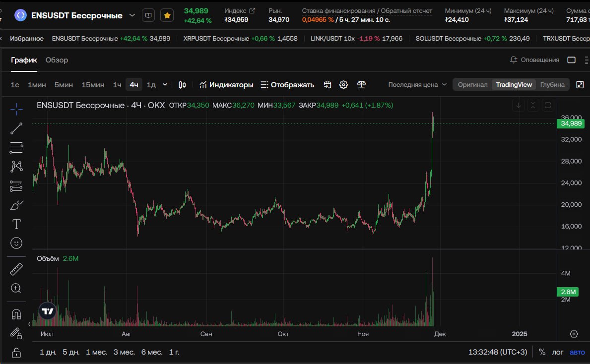This screenshot has width=590, height=364.
Task: Switch to Оригинал chart view
Action: point(472,85)
